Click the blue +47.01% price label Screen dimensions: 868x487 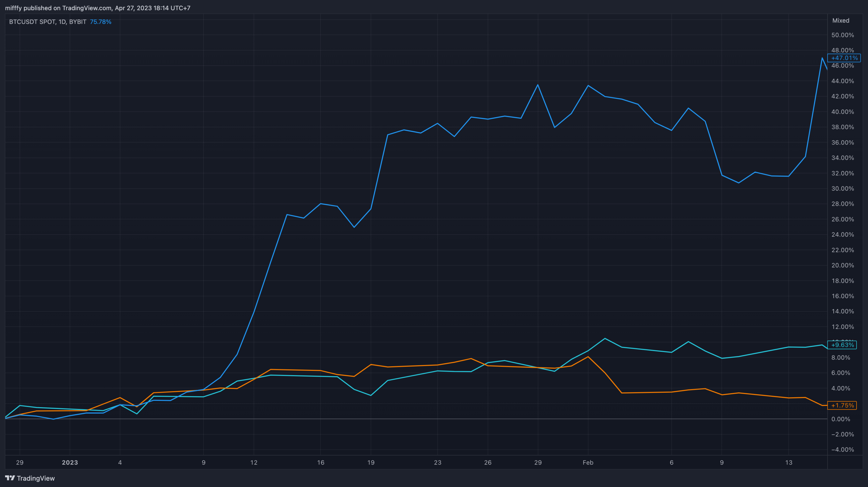(x=844, y=58)
